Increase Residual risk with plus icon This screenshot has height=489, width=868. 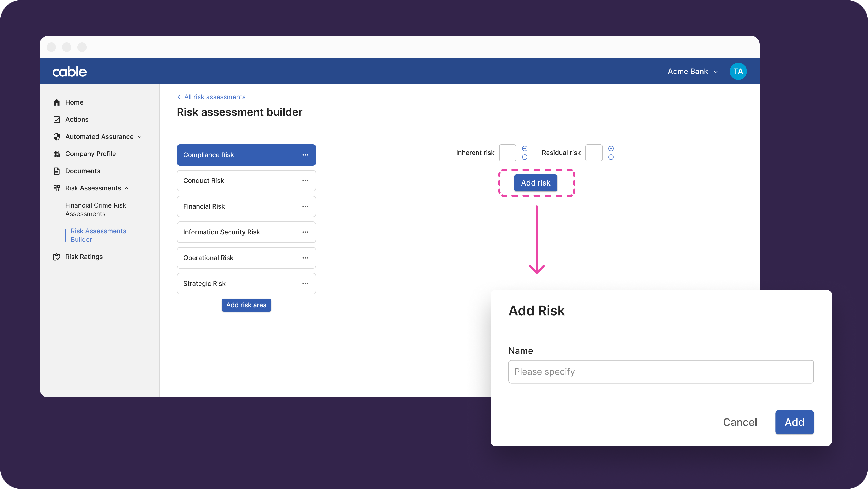(x=611, y=148)
